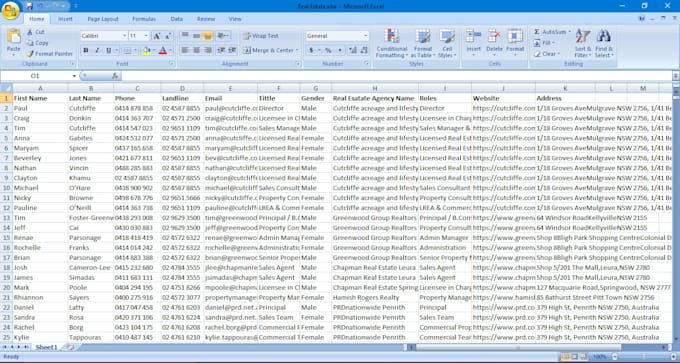This screenshot has height=363, width=680.
Task: Open the Office Button menu
Action: coord(10,10)
